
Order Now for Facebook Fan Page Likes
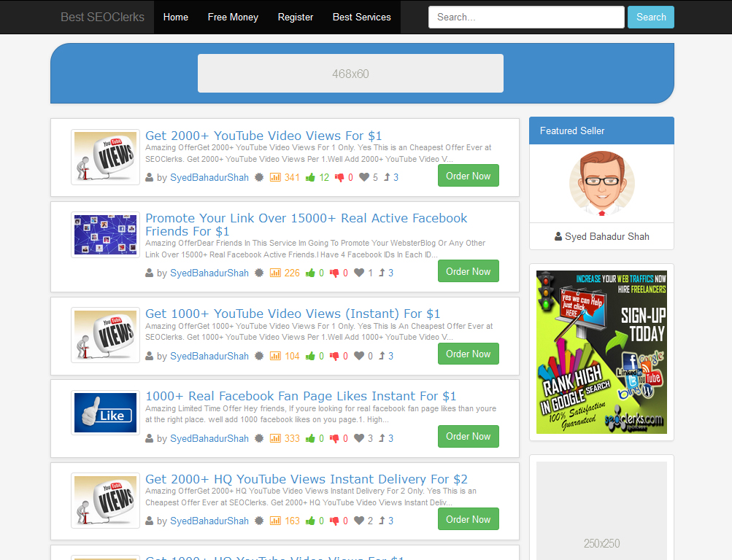469,437
